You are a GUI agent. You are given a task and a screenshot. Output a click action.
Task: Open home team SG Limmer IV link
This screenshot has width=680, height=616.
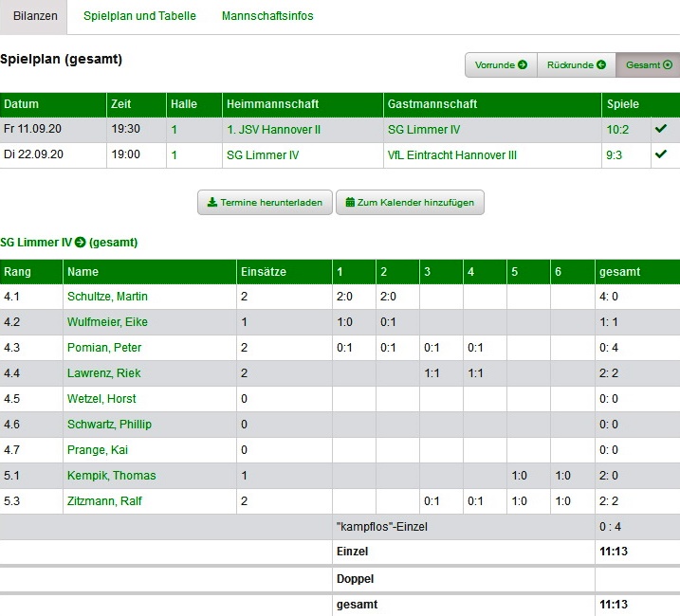pos(263,155)
